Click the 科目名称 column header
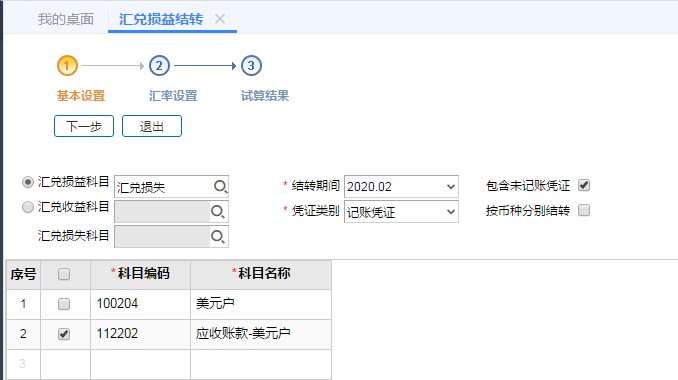 coord(261,274)
